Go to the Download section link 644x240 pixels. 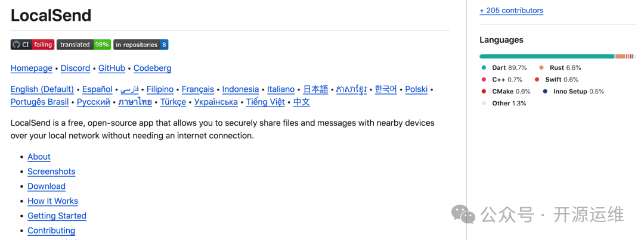click(47, 186)
